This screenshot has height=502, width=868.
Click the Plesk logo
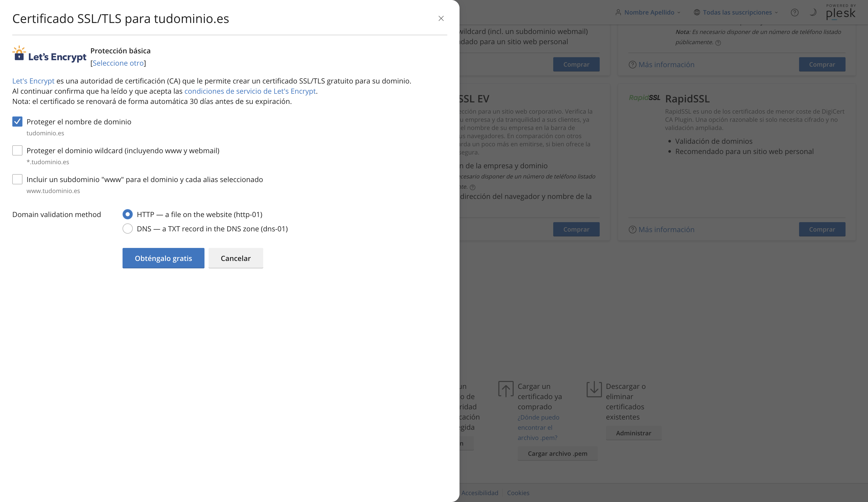[x=841, y=12]
